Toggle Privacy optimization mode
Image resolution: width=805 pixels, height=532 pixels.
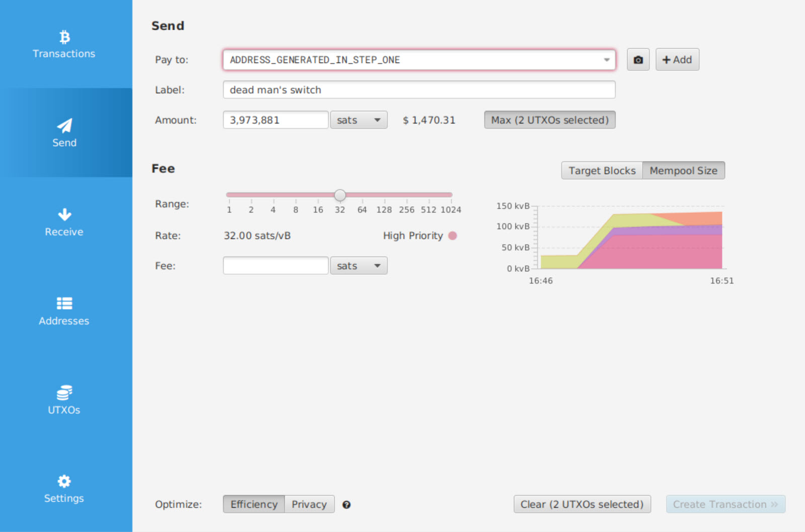pyautogui.click(x=309, y=504)
